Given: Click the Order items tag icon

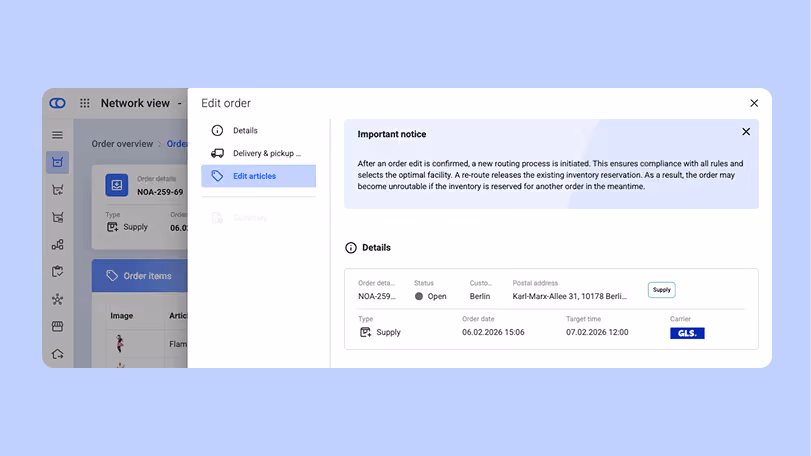Looking at the screenshot, I should point(112,276).
